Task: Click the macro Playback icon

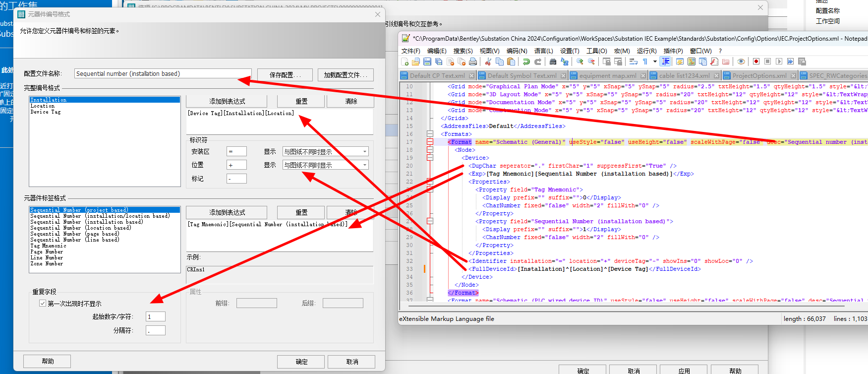Action: [779, 62]
